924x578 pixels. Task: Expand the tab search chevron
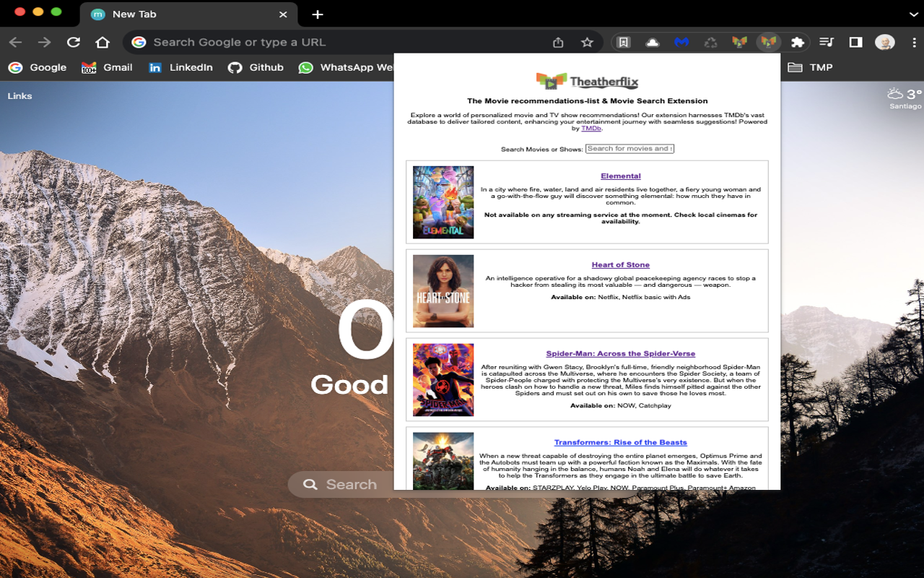(x=913, y=14)
